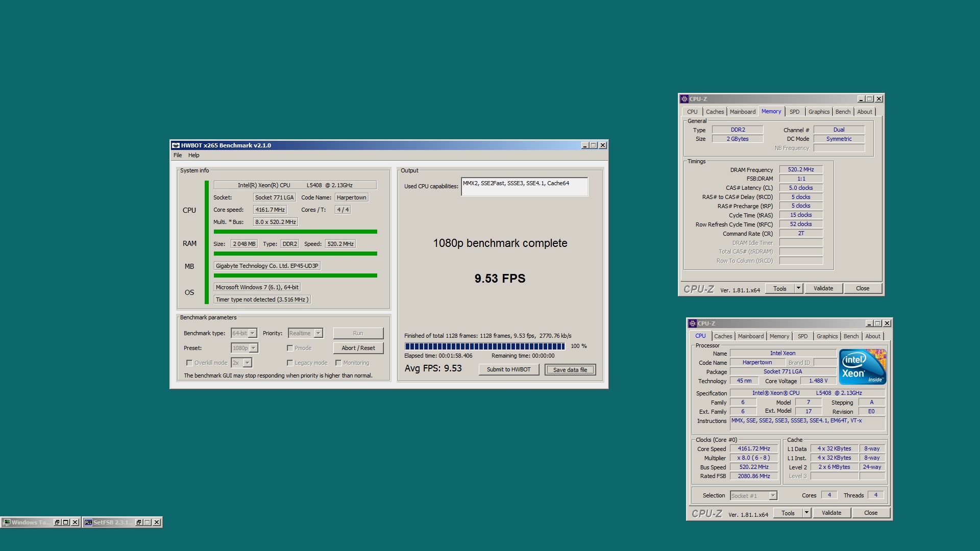
Task: Click the Code Name Harpertown field in CPU-Z
Action: (757, 363)
